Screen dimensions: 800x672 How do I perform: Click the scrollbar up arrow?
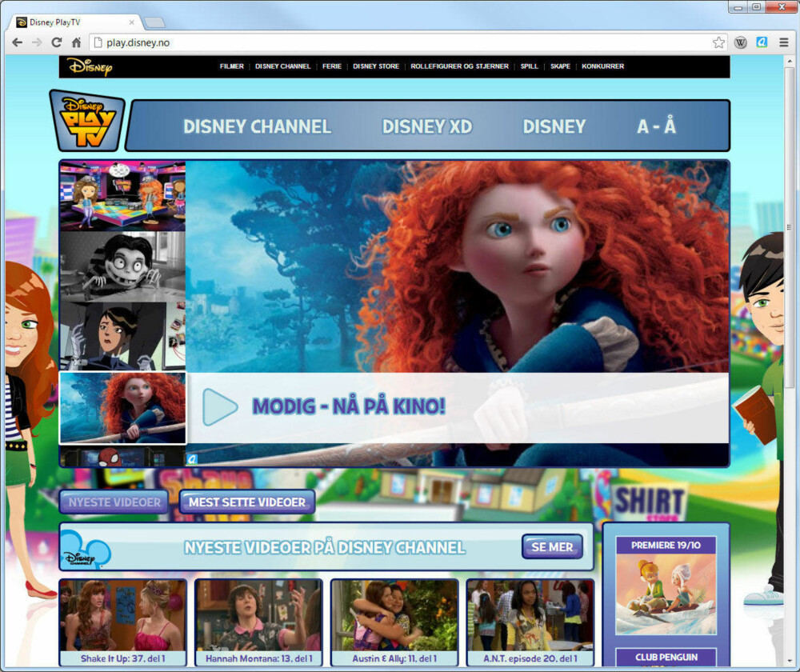tap(789, 62)
